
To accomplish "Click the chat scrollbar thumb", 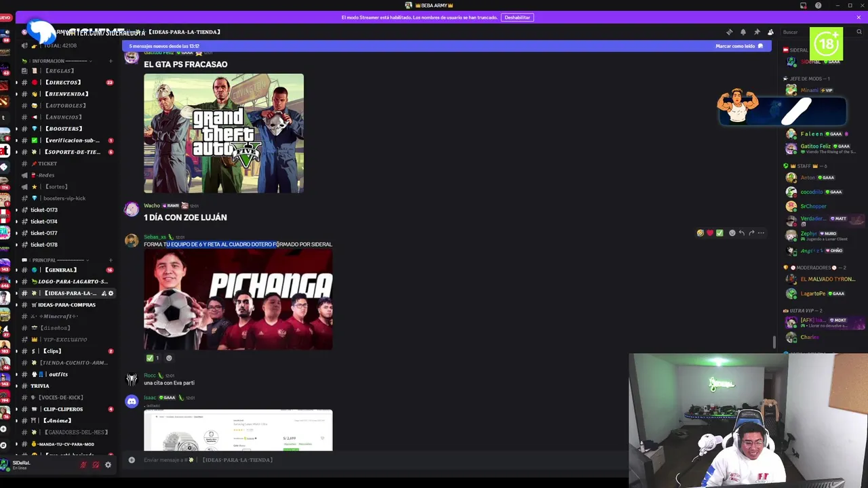I will pos(774,342).
